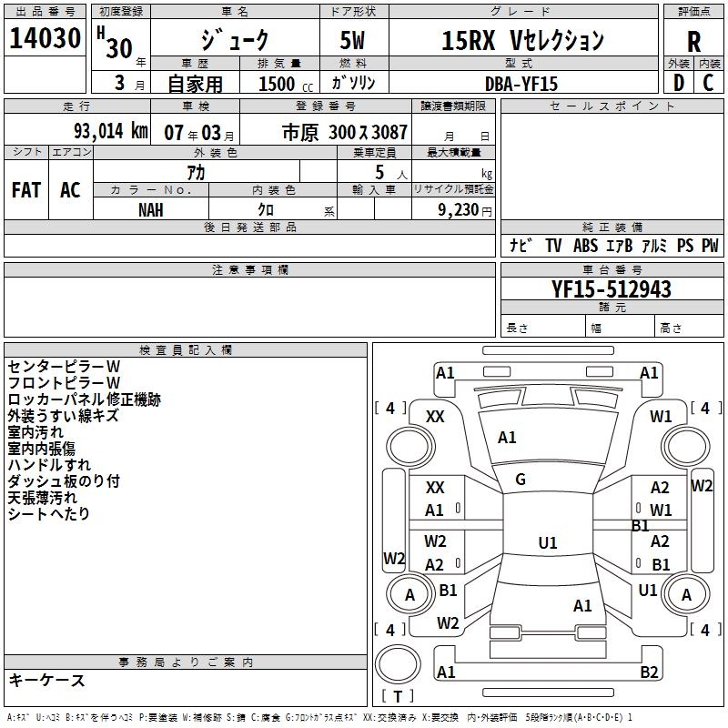Viewport: 728px width, 728px height.
Task: Select the shift type FAT
Action: point(26,190)
